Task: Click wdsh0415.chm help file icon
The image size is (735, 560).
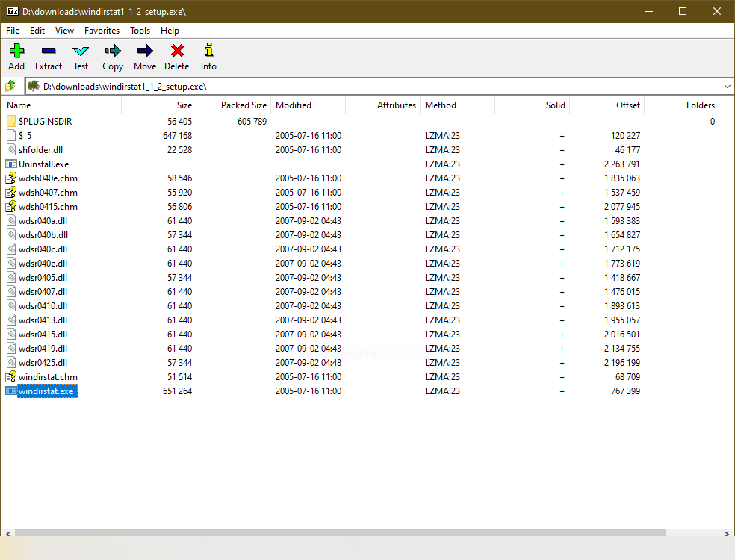Action: click(x=11, y=207)
